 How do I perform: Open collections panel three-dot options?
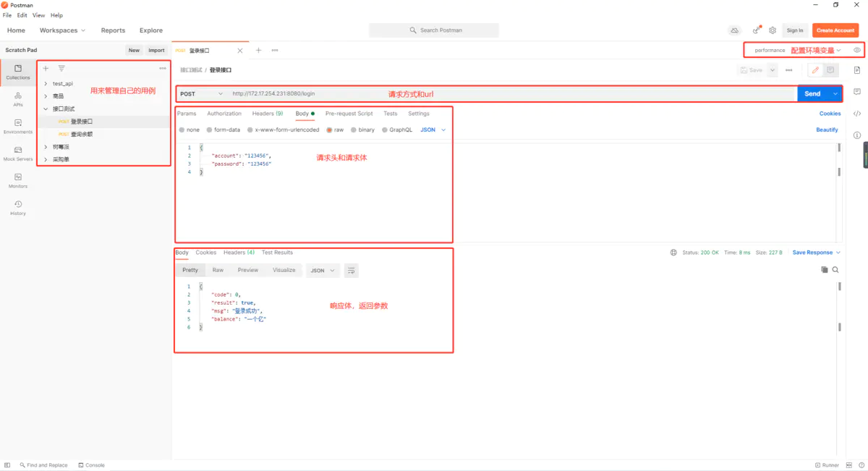(x=163, y=68)
